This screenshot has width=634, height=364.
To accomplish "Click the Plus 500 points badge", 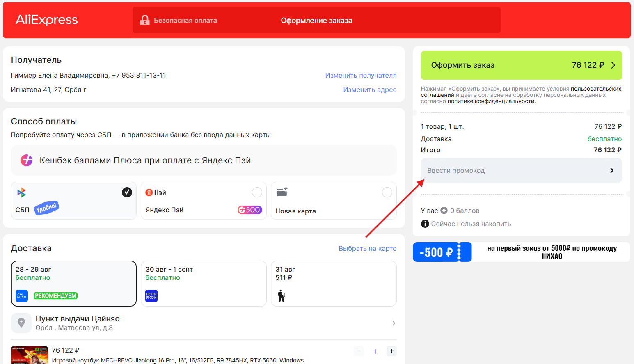I will [x=249, y=210].
